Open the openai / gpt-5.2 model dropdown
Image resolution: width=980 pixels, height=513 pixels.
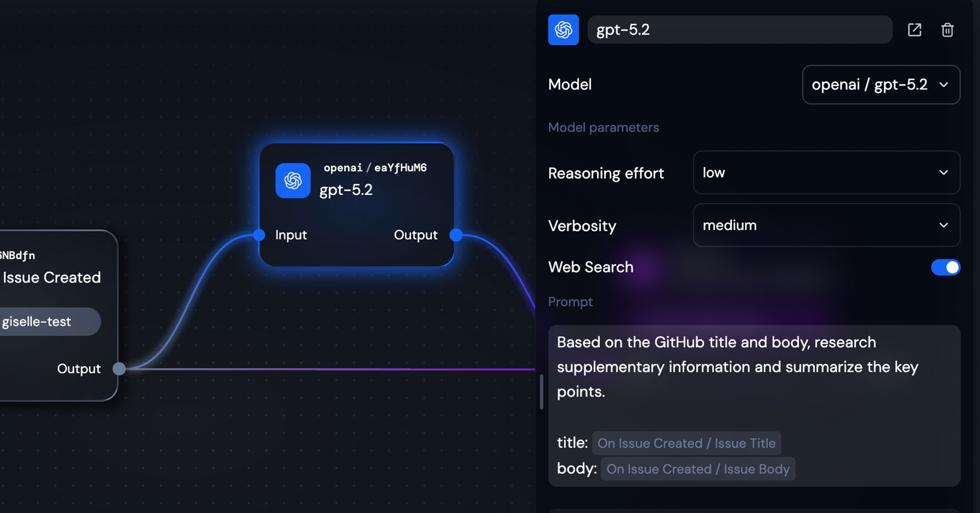880,85
